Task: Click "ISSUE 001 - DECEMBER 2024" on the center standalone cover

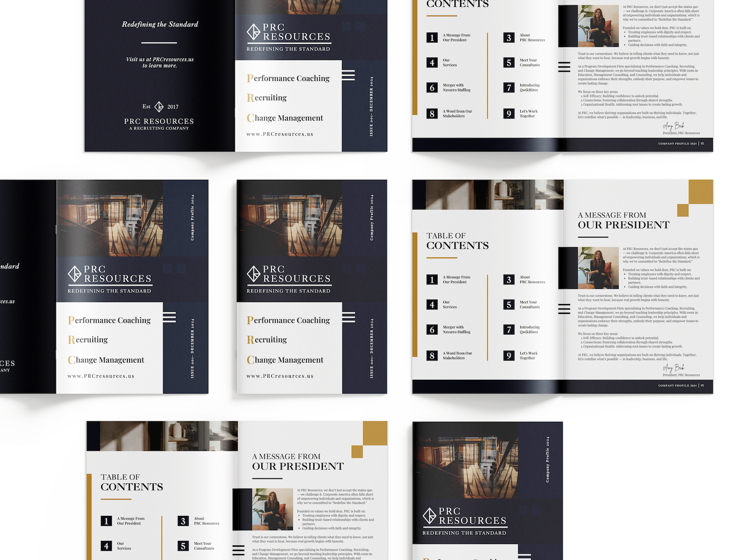Action: (x=371, y=348)
